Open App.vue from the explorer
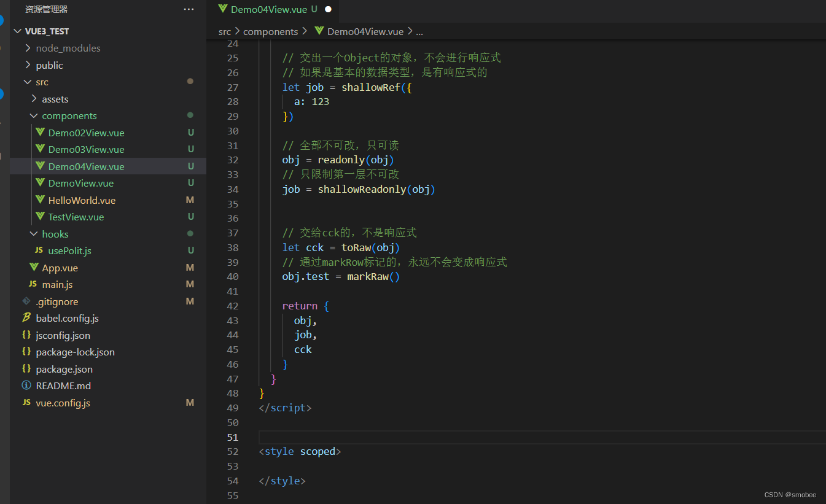Image resolution: width=826 pixels, height=504 pixels. [60, 268]
